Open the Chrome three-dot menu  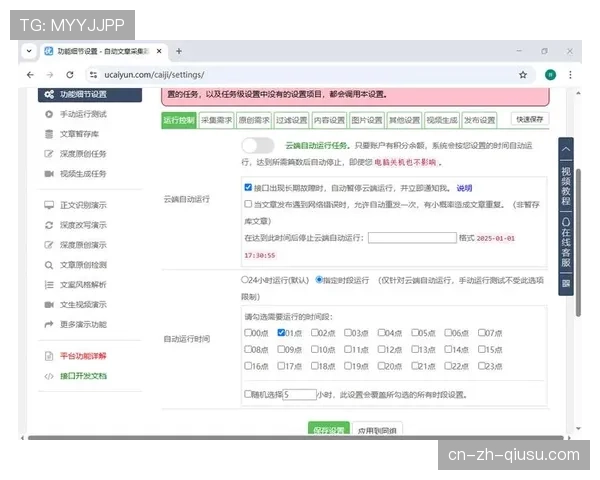click(x=570, y=75)
